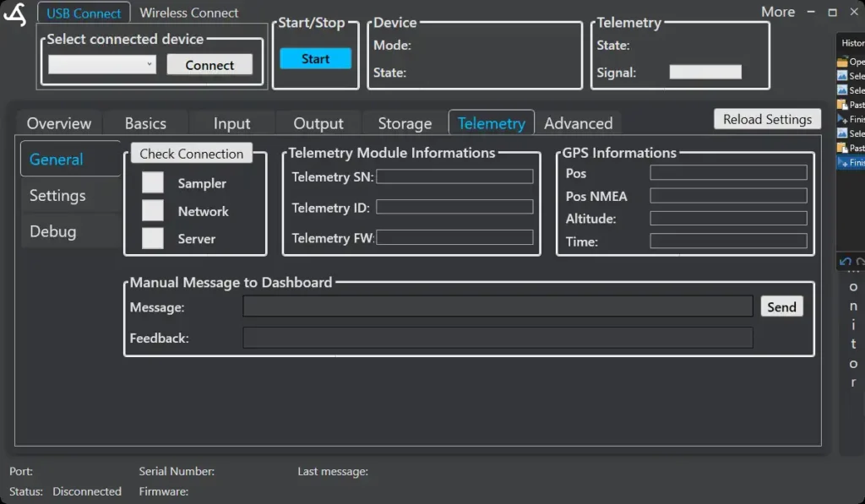Click the GPS Pos field
This screenshot has width=865, height=504.
[x=728, y=172]
